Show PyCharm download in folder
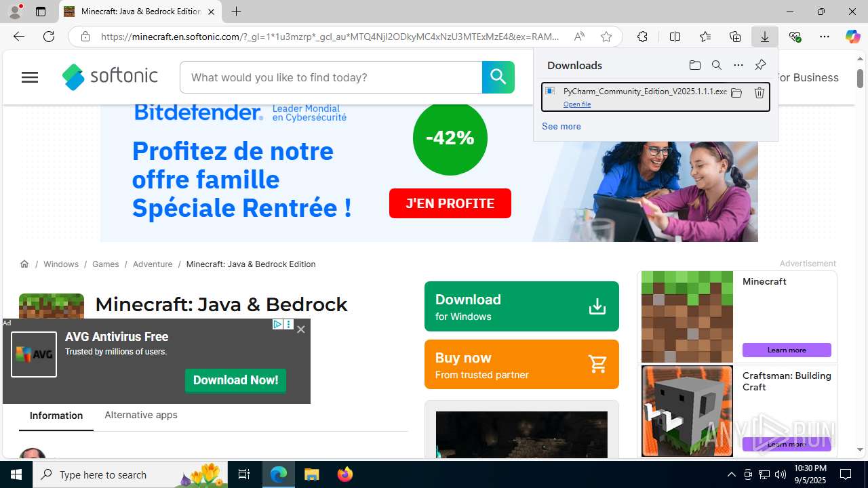The height and width of the screenshot is (488, 868). tap(736, 93)
